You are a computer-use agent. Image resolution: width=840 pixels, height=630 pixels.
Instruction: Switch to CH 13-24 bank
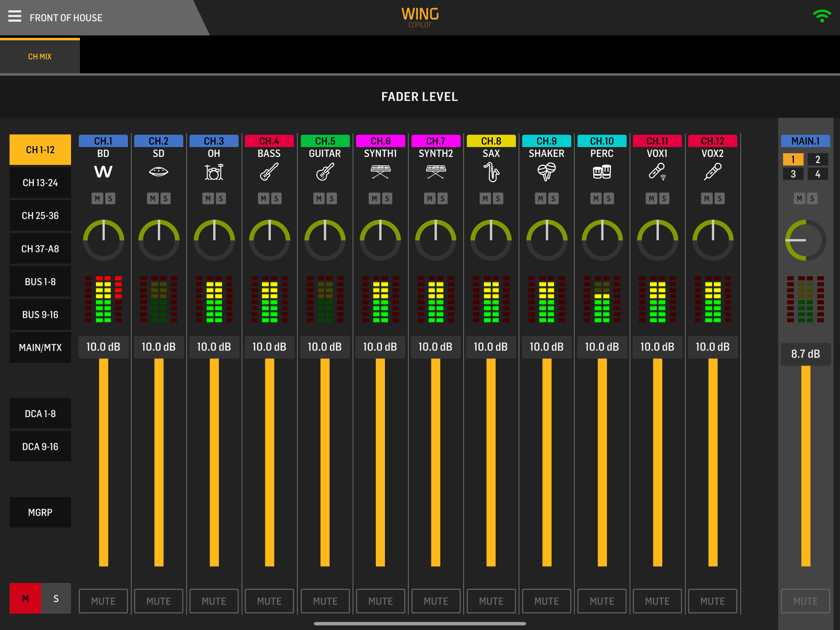[40, 183]
